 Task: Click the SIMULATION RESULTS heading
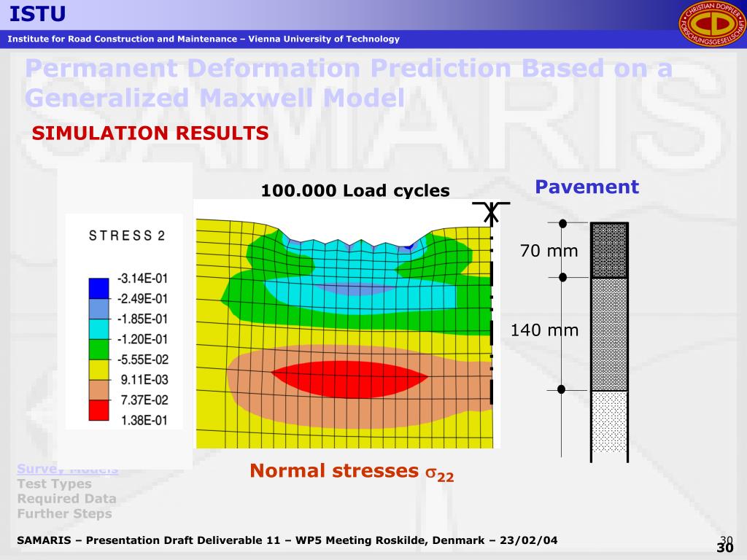click(150, 133)
